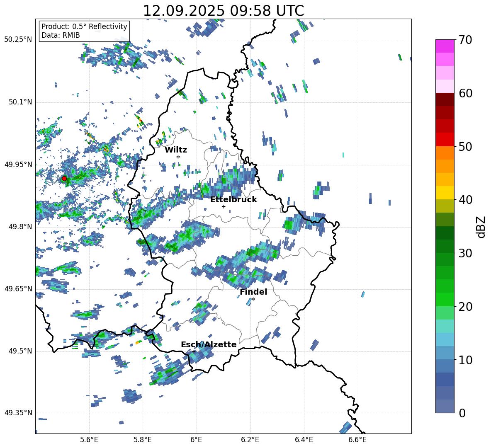The height and width of the screenshot is (448, 491).
Task: Click the red radar site marker
Action: 64,179
